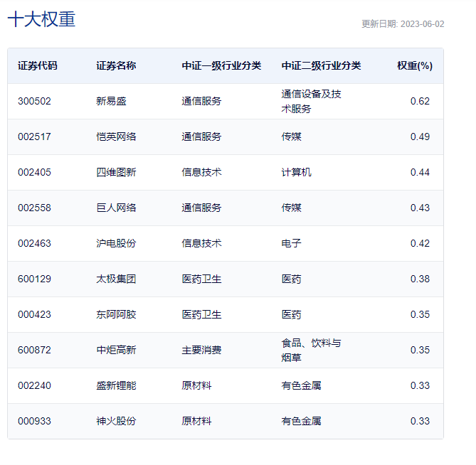Viewport: 476px width, 465px height.
Task: Click 医药卫生 in the 东阿阿胶 row
Action: pyautogui.click(x=201, y=314)
